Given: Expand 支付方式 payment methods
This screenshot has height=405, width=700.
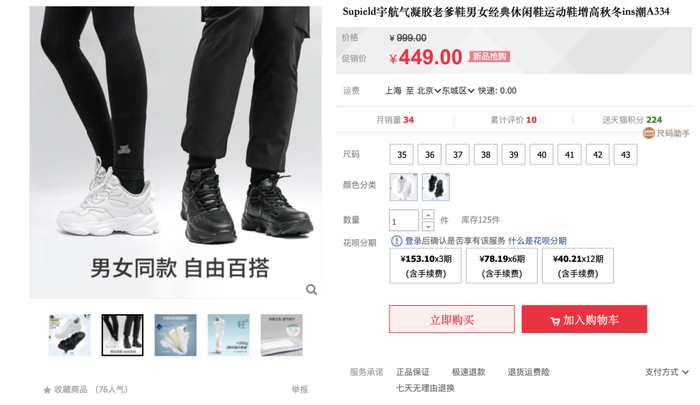Looking at the screenshot, I should 667,372.
